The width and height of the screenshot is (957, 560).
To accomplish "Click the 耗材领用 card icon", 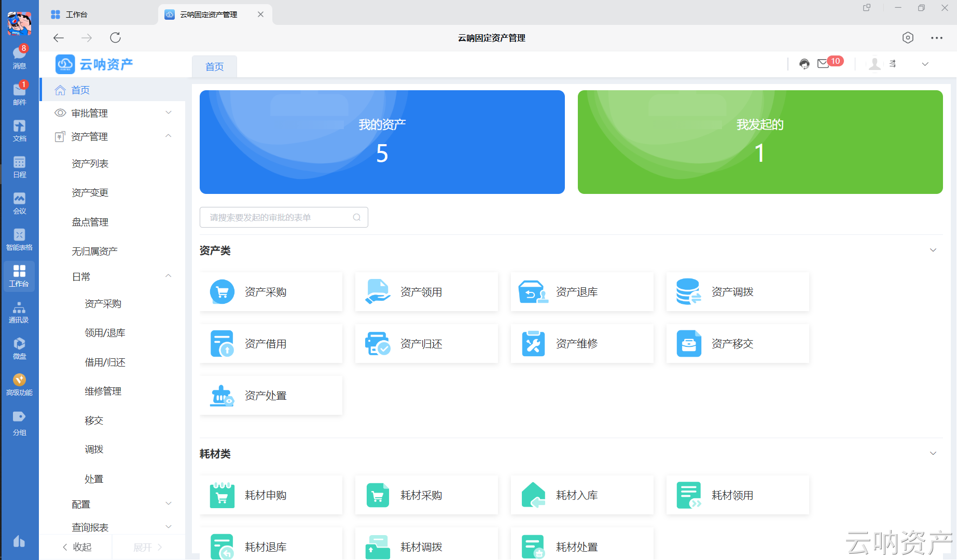I will click(689, 495).
